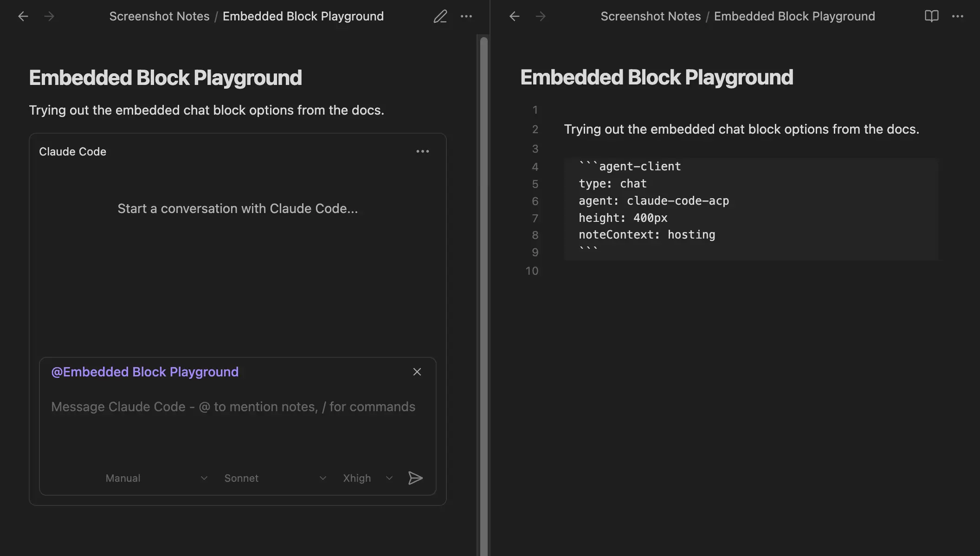Click the right pane note heading
980x556 pixels.
pyautogui.click(x=657, y=77)
